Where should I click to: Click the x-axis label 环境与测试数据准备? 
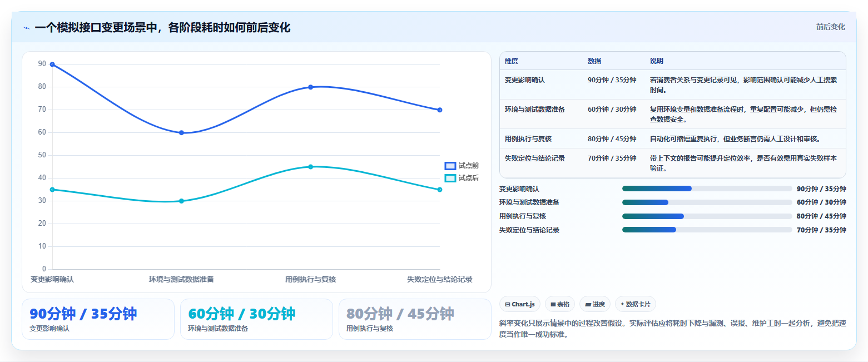181,279
